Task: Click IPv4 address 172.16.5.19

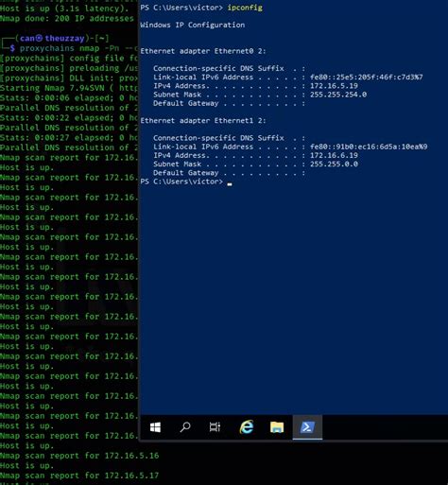Action: tap(334, 86)
